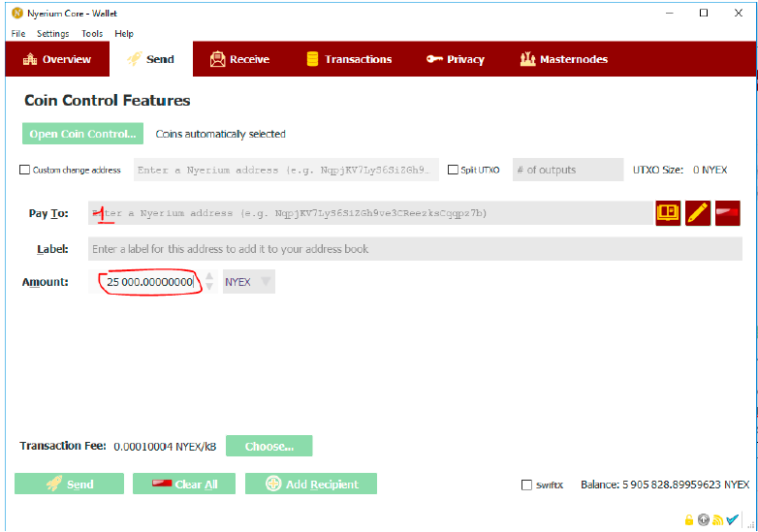The image size is (758, 532).
Task: Click the Clear All button
Action: coord(184,484)
